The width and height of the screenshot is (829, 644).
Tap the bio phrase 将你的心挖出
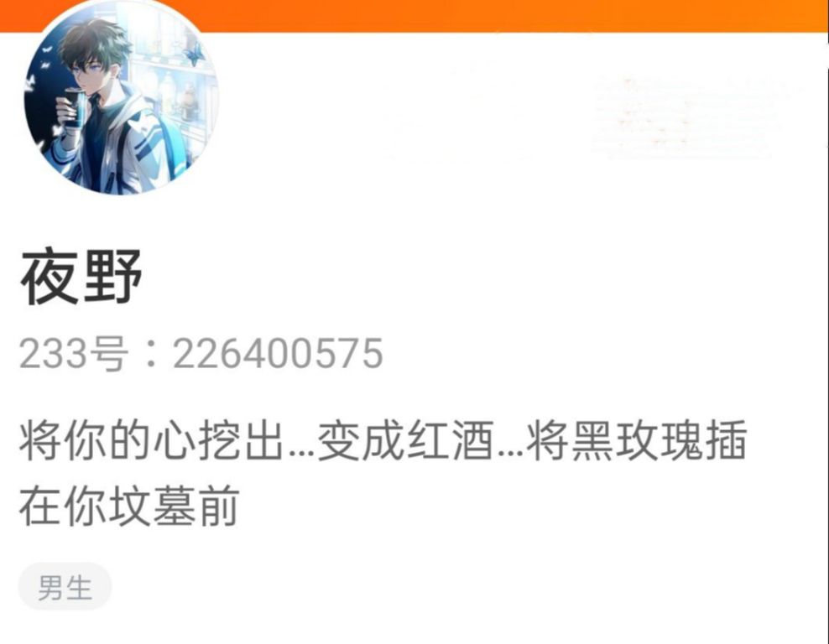[x=151, y=440]
